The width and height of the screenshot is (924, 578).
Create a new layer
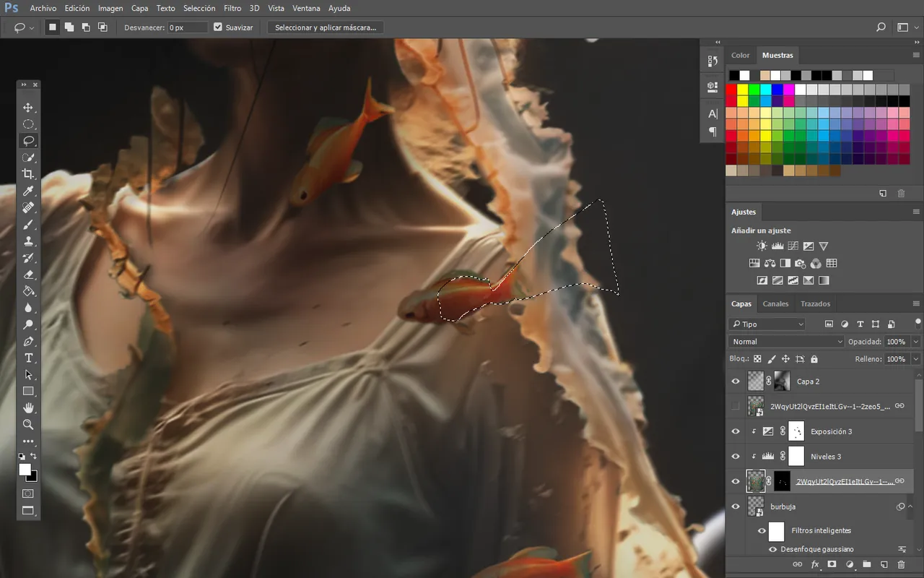tap(884, 564)
